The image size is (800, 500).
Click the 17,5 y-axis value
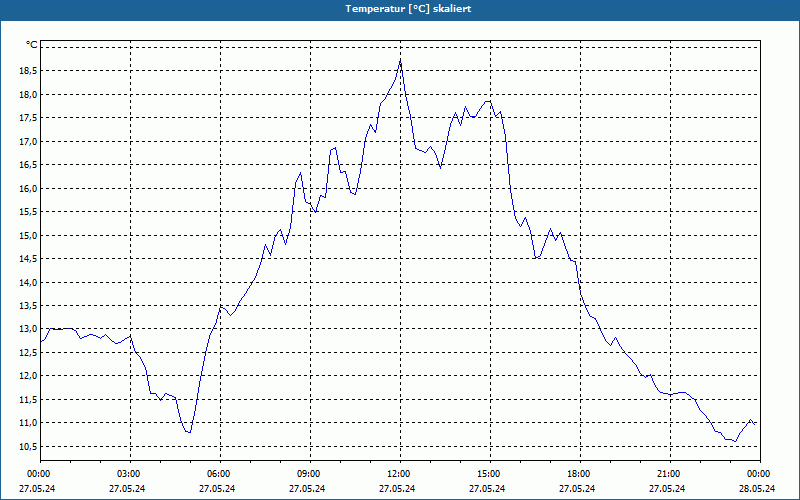[28, 118]
